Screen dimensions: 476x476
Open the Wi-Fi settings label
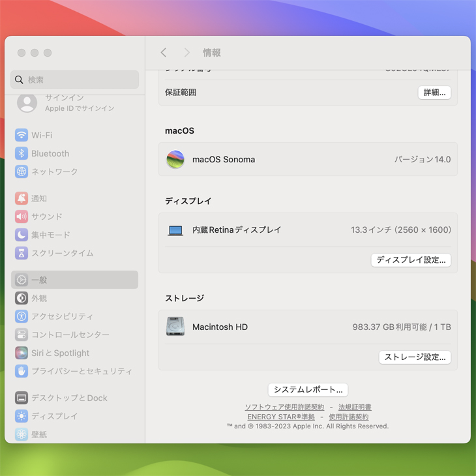pyautogui.click(x=42, y=135)
